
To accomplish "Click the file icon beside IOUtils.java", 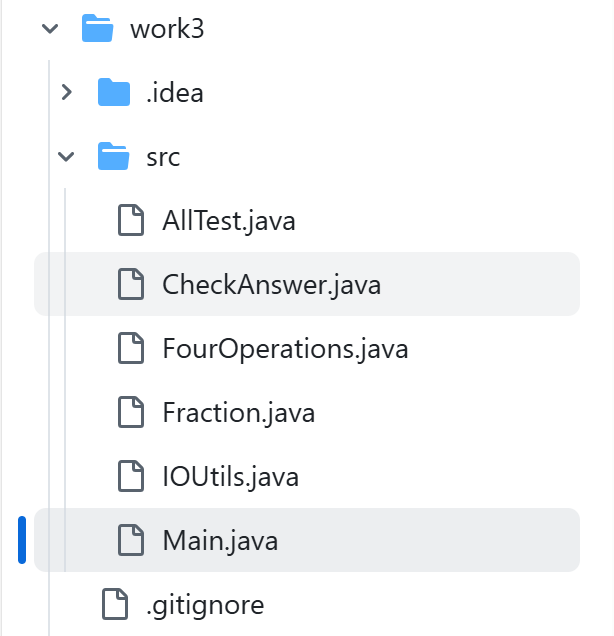I will [131, 476].
